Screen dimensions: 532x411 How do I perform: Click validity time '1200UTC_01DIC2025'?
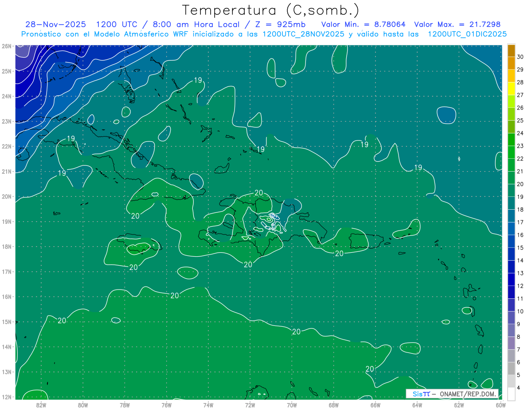(467, 34)
